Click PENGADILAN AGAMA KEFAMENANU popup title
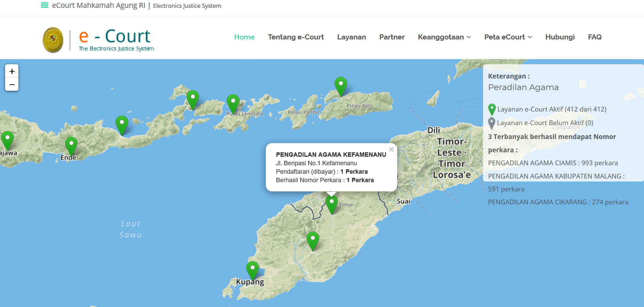The height and width of the screenshot is (307, 644). click(x=331, y=155)
